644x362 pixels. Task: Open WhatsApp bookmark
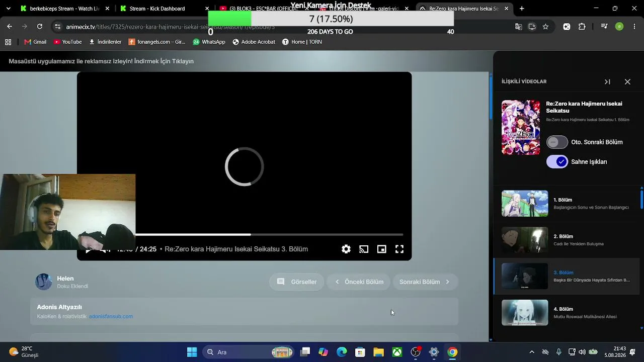(209, 42)
